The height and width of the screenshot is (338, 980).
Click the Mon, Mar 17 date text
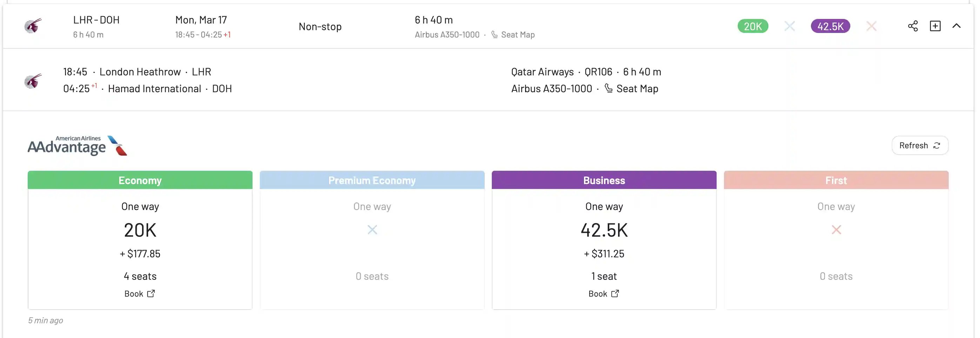tap(201, 20)
